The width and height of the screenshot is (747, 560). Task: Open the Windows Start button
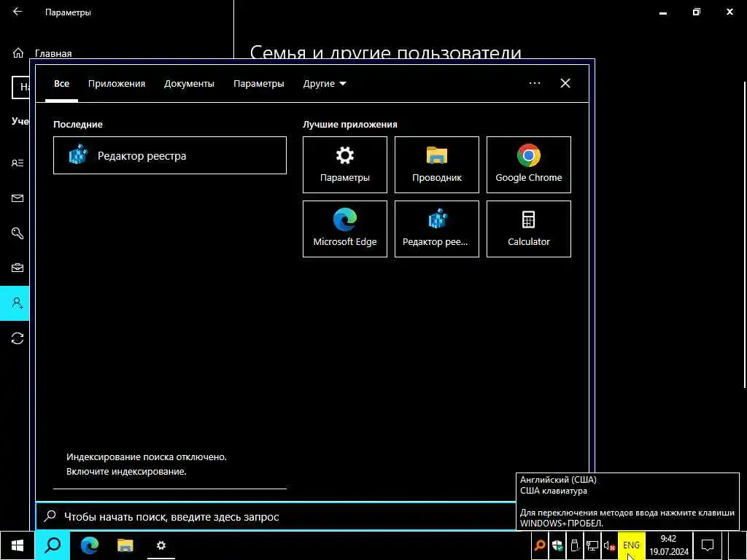[18, 545]
